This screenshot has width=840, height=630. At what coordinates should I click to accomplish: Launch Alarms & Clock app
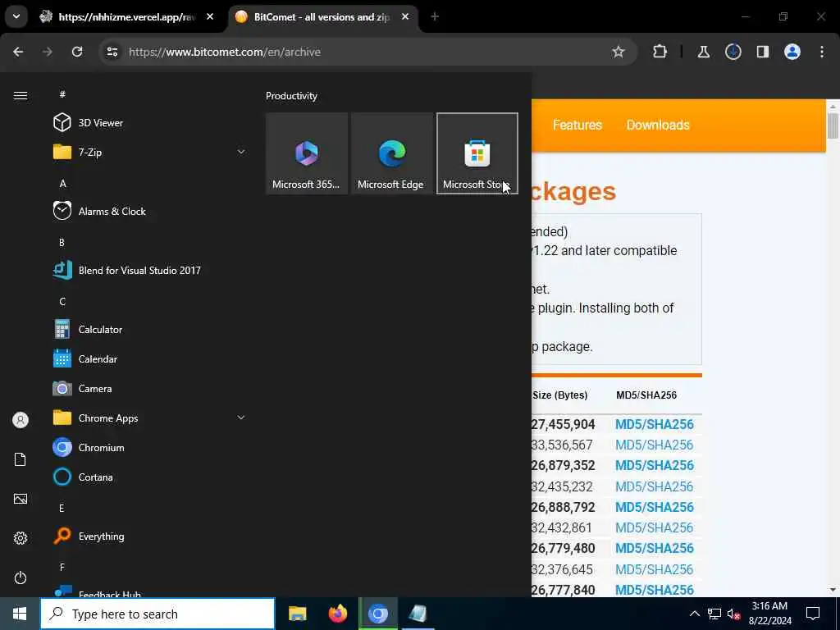[150, 211]
